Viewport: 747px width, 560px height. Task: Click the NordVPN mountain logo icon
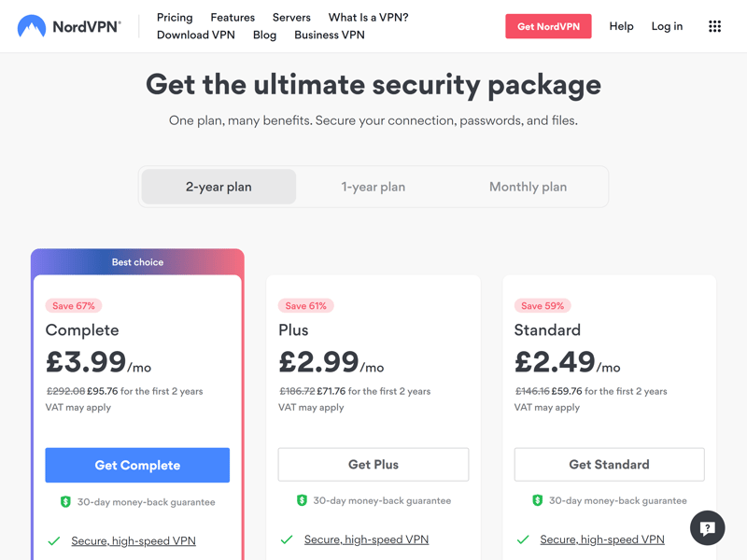(32, 26)
